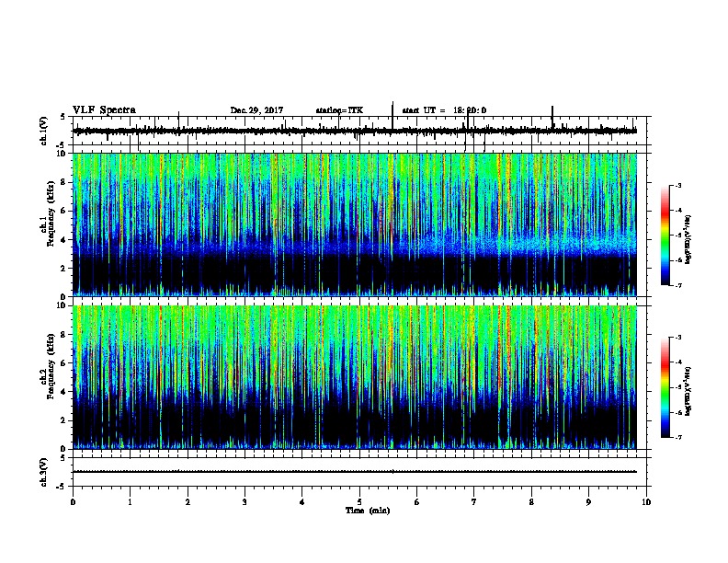Click the 'start UT = 18:20:0' label
Viewport: 728px width, 563px height.
click(x=444, y=110)
